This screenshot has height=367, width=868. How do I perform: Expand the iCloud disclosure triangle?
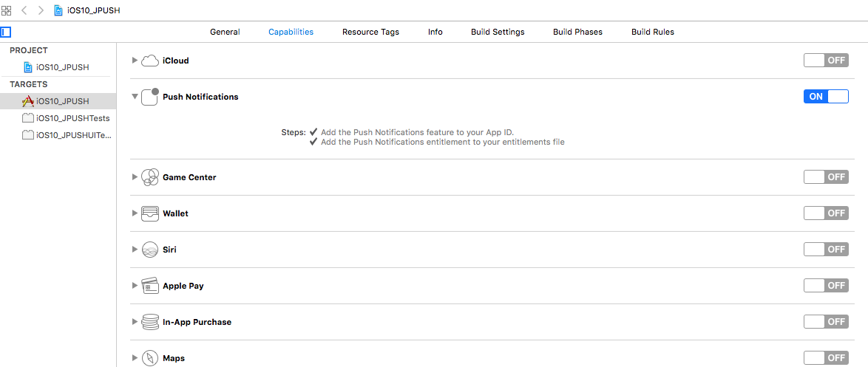coord(135,61)
